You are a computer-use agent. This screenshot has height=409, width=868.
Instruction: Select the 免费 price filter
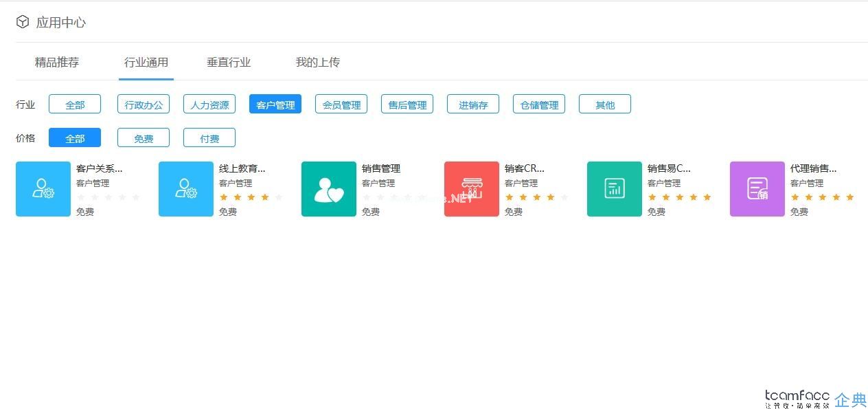(x=143, y=137)
